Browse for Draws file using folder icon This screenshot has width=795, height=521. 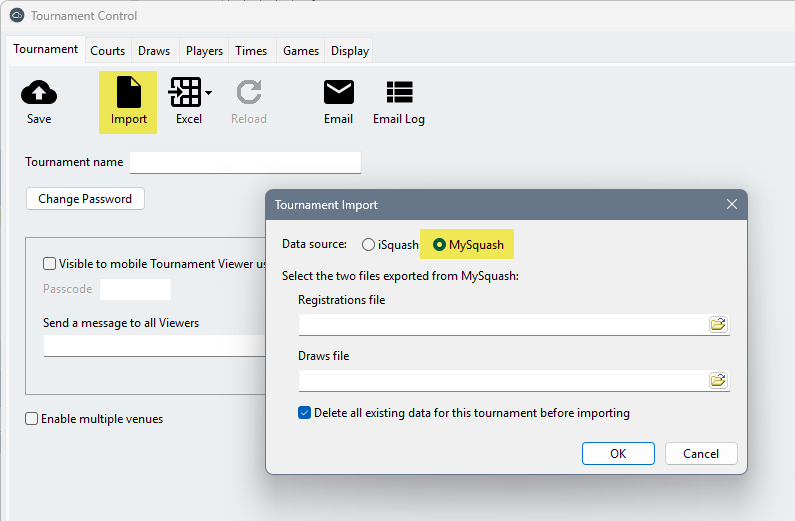click(x=718, y=380)
